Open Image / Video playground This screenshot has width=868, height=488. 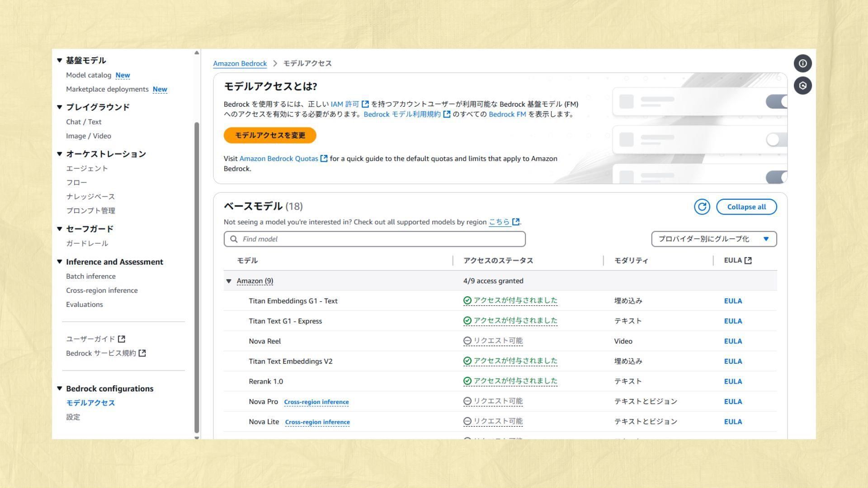tap(89, 136)
